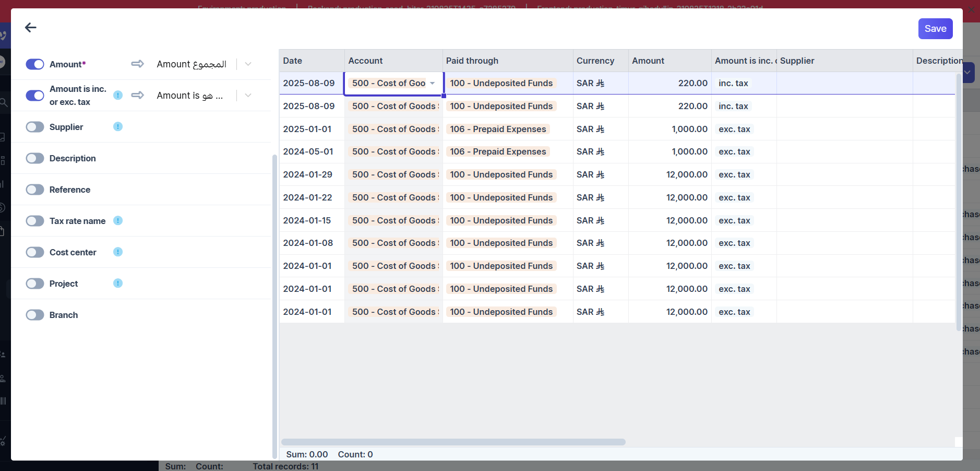Click info icon beside Amount is inc. or exc. tax
980x471 pixels.
(x=118, y=95)
